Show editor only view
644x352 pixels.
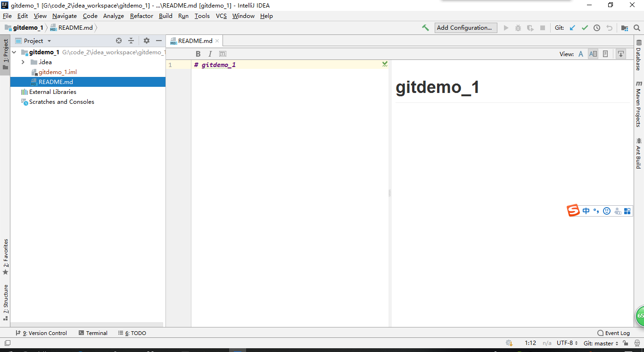pyautogui.click(x=581, y=54)
